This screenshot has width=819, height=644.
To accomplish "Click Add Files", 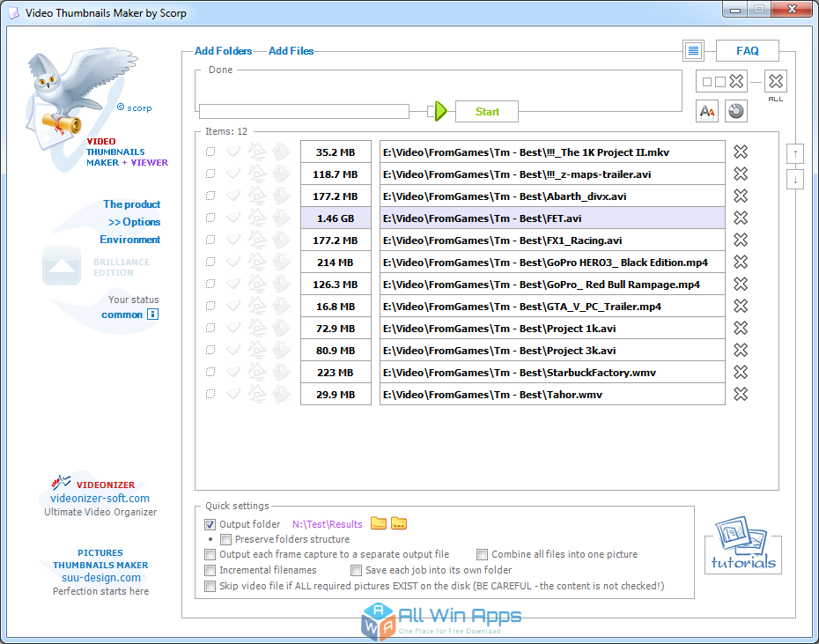I will point(291,51).
